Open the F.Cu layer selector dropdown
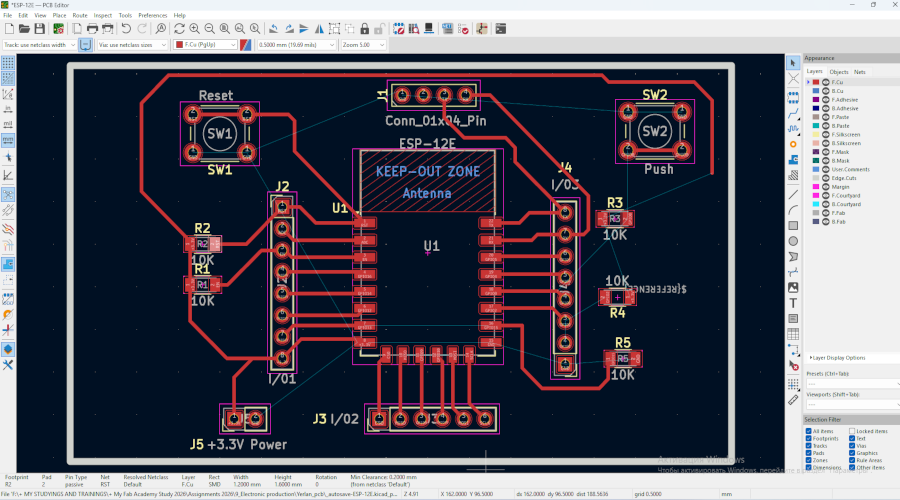900x500 pixels. point(205,45)
